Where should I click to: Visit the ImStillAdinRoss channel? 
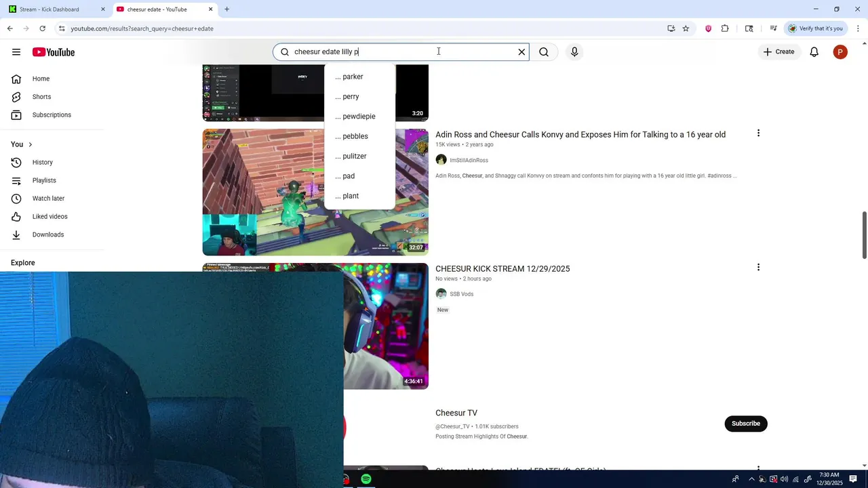tap(469, 161)
